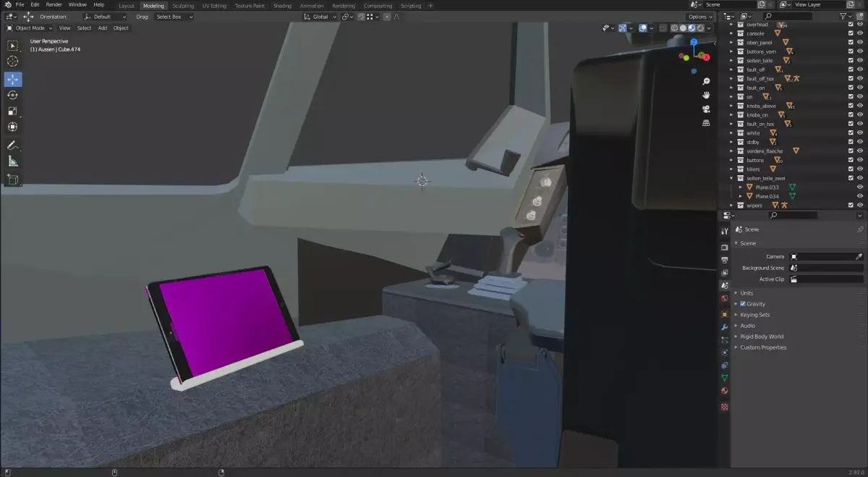Expand the Custom Properties panel
868x477 pixels.
pos(763,347)
